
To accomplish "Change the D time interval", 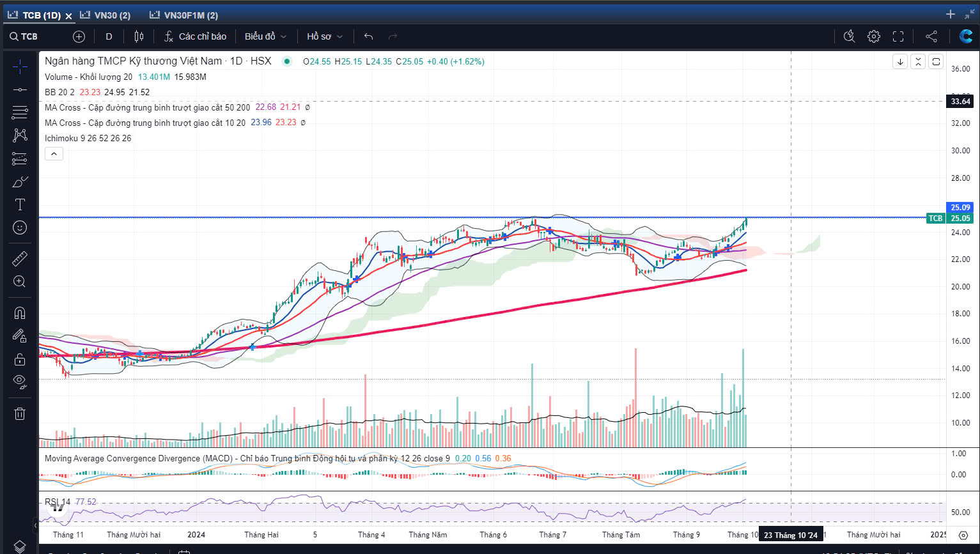I will click(109, 36).
